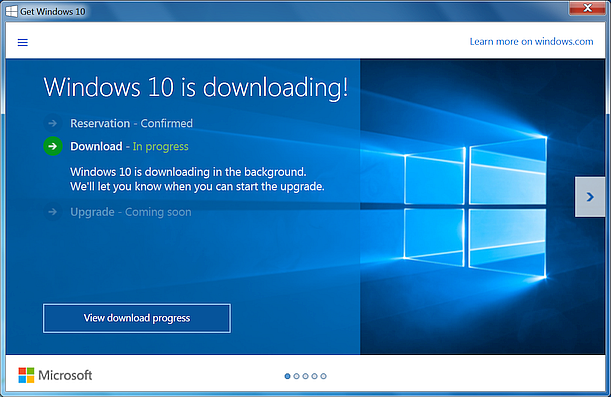This screenshot has width=611, height=397.
Task: Click the 'In progress' status text
Action: [x=161, y=146]
